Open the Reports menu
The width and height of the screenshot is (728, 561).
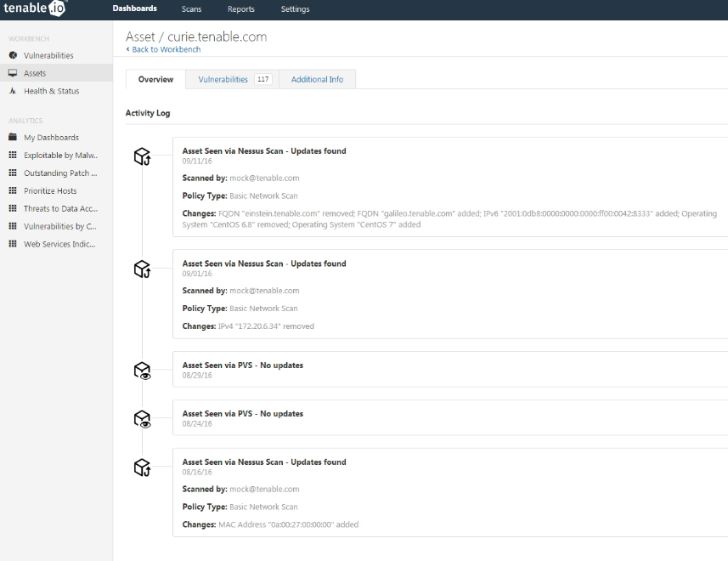tap(241, 8)
